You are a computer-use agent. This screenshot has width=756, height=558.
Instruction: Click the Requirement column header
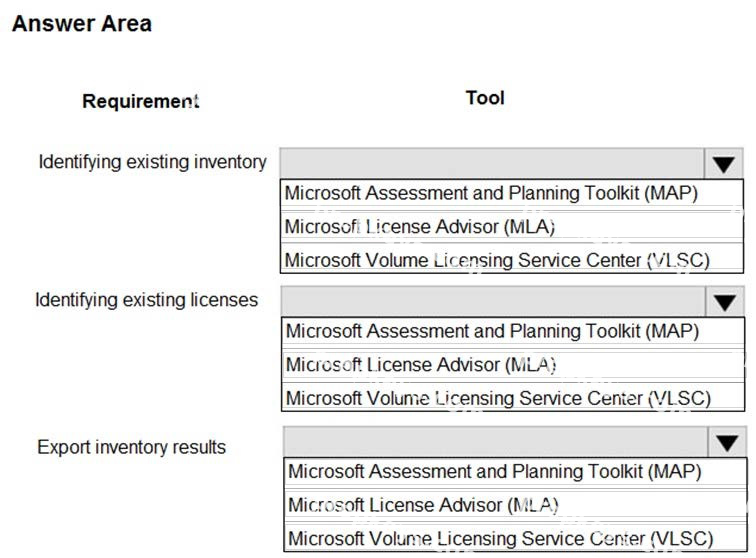click(x=140, y=101)
